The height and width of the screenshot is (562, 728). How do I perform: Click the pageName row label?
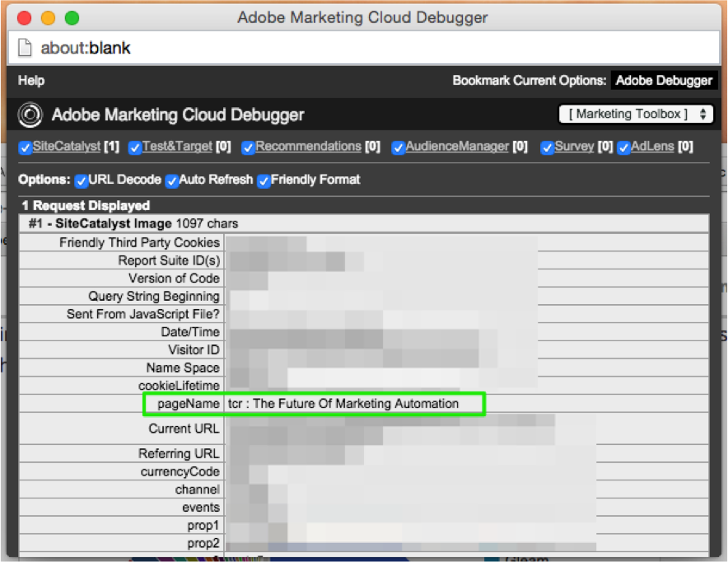[x=188, y=404]
